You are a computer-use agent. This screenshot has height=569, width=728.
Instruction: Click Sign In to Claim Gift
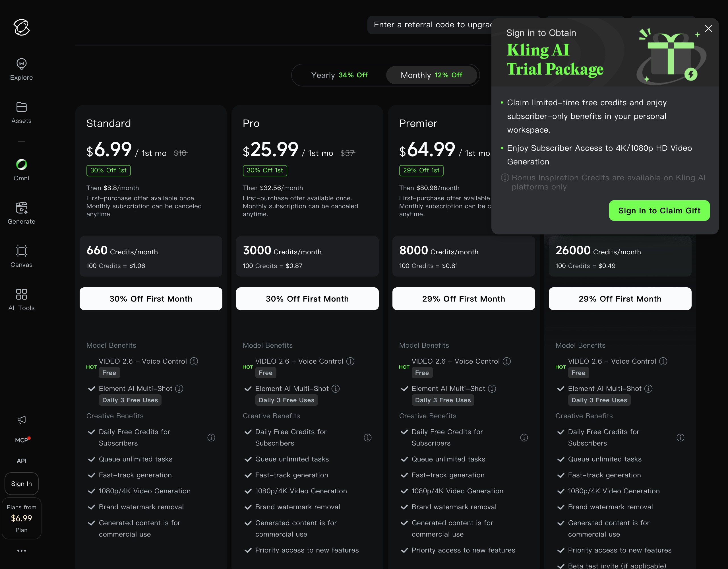click(x=659, y=211)
